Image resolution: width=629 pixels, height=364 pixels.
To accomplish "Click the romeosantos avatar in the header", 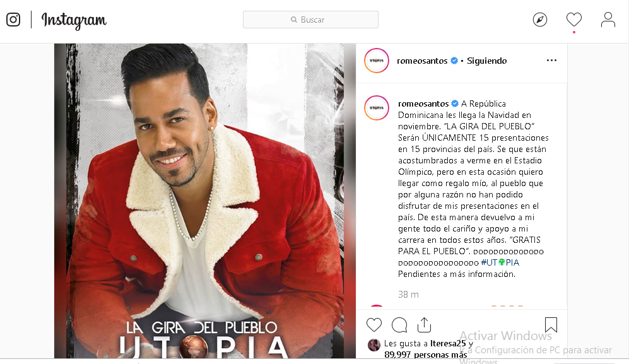I will [376, 61].
